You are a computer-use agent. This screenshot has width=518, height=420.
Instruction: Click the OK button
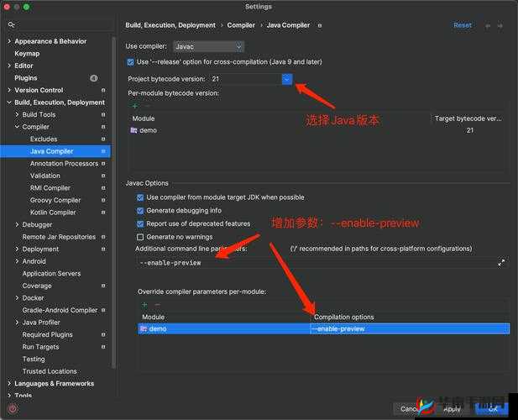click(x=493, y=409)
